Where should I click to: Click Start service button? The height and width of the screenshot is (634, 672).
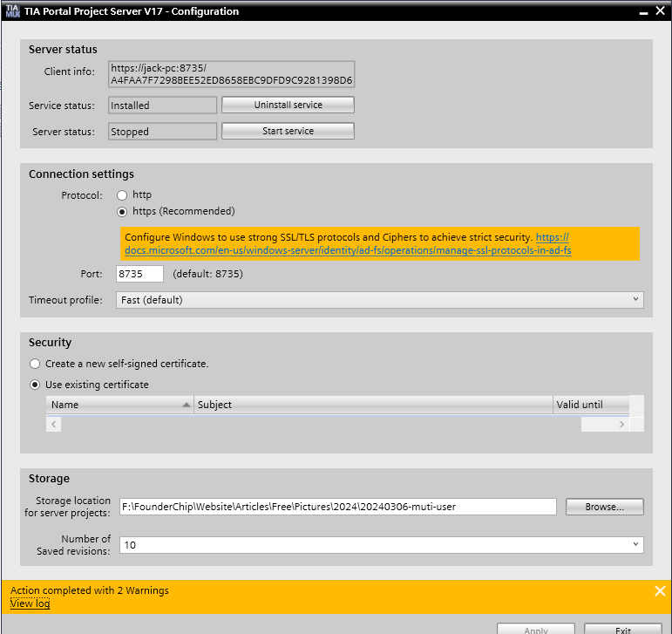point(288,131)
